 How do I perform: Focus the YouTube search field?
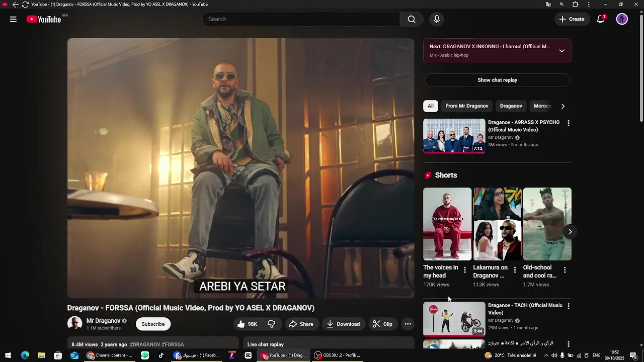302,19
